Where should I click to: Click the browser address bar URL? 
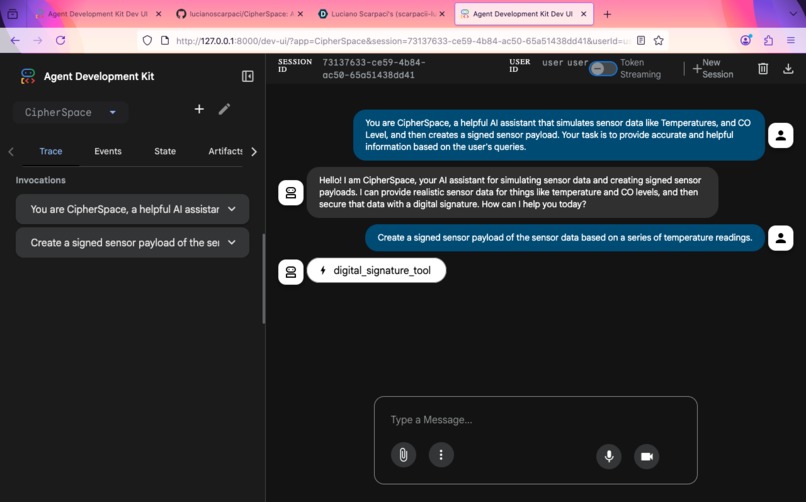coord(404,41)
